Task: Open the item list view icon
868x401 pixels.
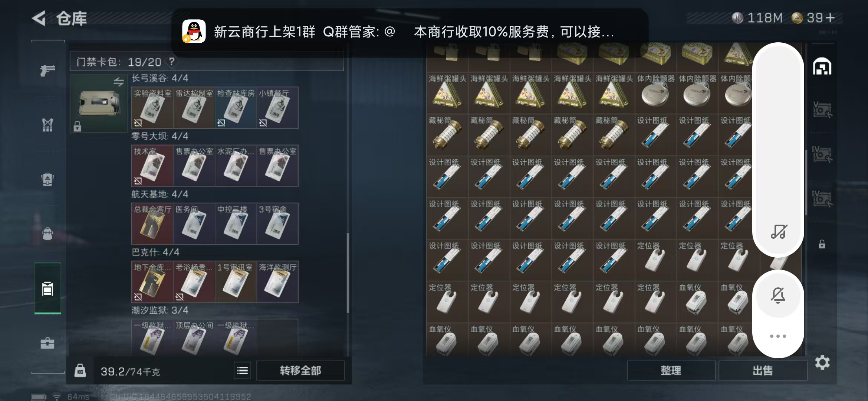Action: [243, 371]
